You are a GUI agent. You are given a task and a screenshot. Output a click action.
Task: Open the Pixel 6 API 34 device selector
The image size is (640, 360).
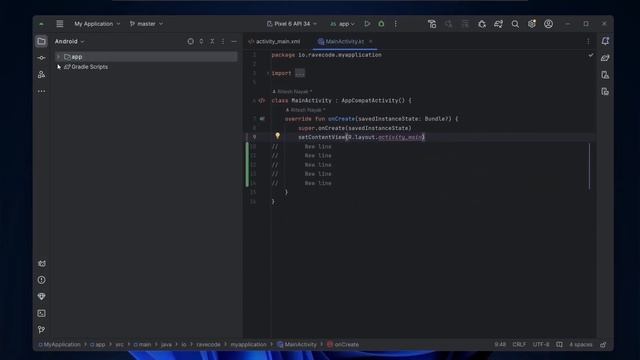[x=292, y=24]
